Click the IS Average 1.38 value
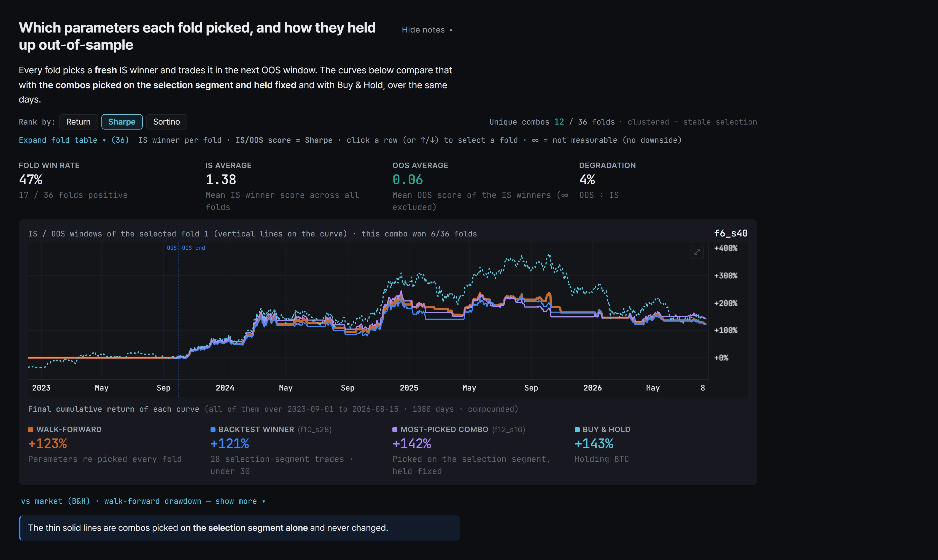Viewport: 938px width, 560px height. 221,180
